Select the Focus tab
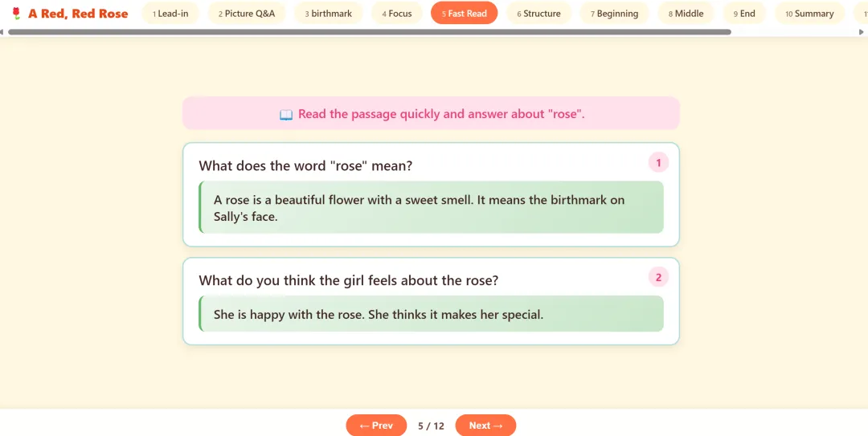 [x=396, y=14]
